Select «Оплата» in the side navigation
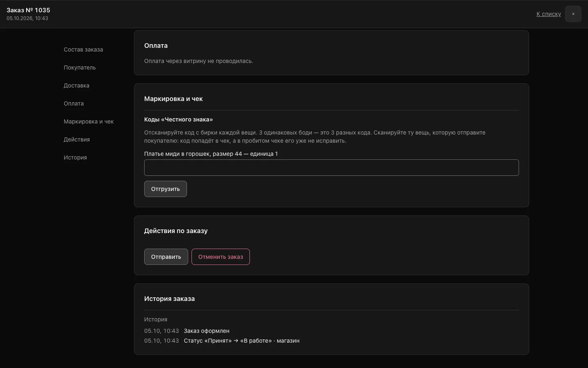The image size is (588, 368). (73, 103)
